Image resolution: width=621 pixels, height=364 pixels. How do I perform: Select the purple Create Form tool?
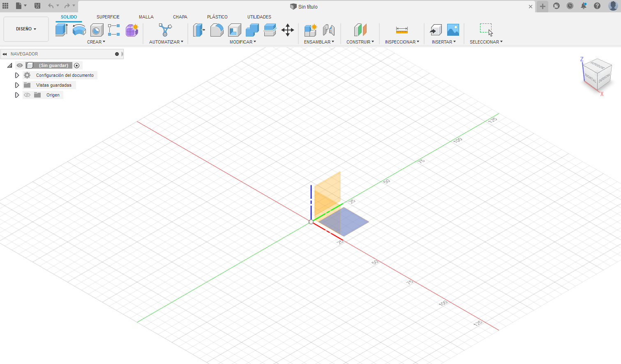[x=132, y=30]
